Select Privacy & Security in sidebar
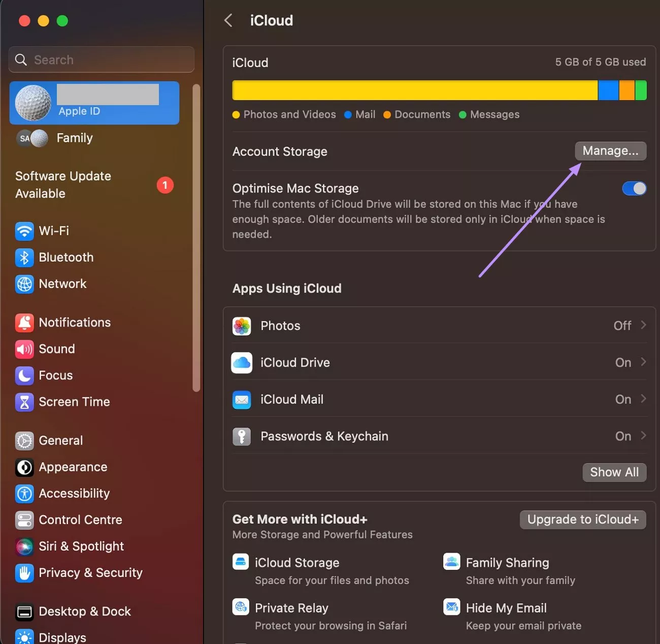The width and height of the screenshot is (660, 644). pyautogui.click(x=94, y=573)
